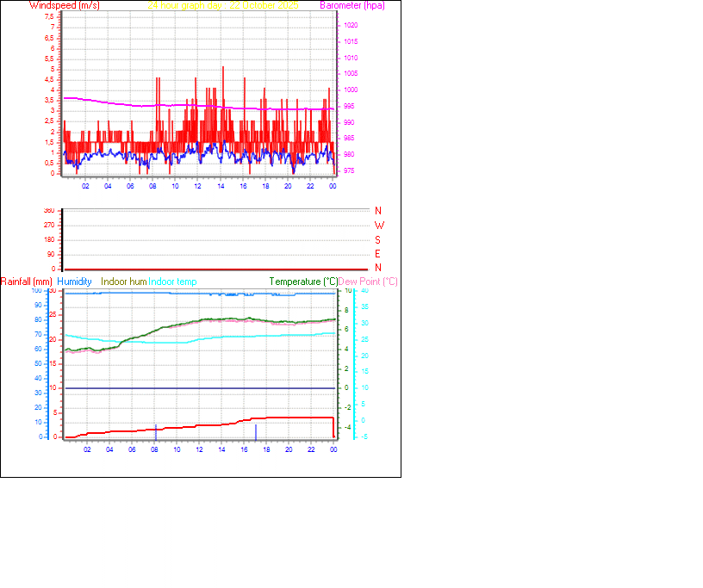Click the Barometer (hpa) legend label

[x=352, y=5]
